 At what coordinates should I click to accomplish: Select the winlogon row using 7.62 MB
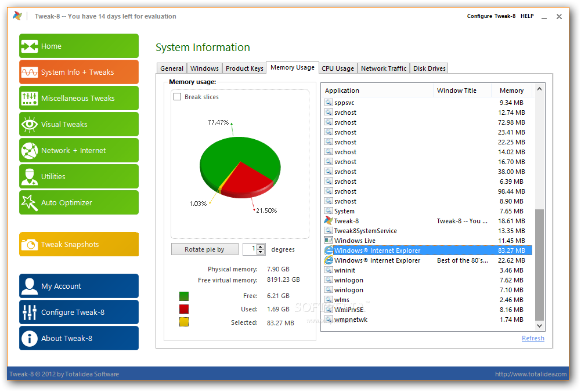(x=428, y=280)
